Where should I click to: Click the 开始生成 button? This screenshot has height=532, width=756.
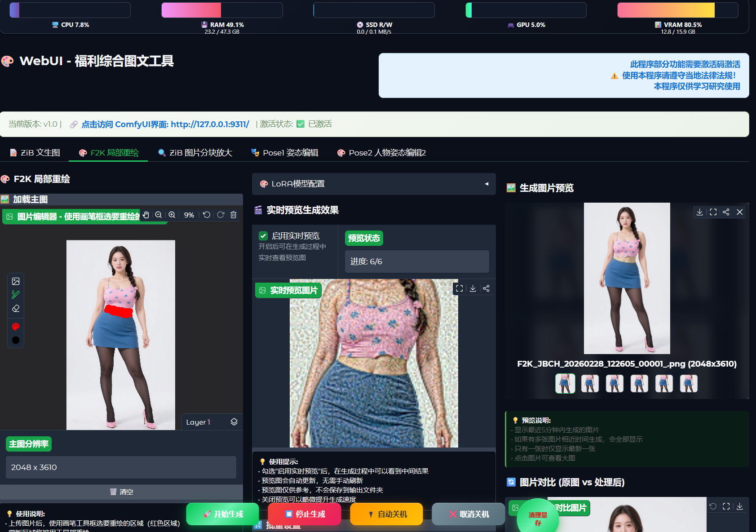222,514
